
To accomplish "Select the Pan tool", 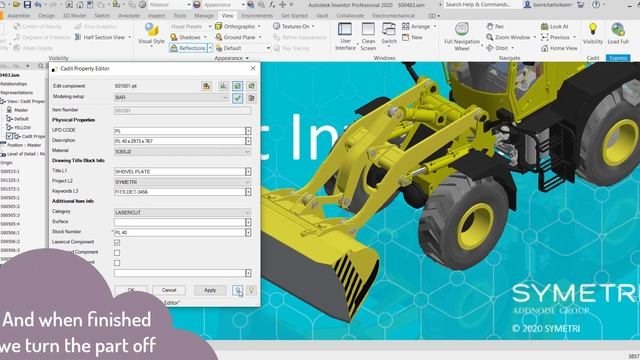I will [x=495, y=26].
